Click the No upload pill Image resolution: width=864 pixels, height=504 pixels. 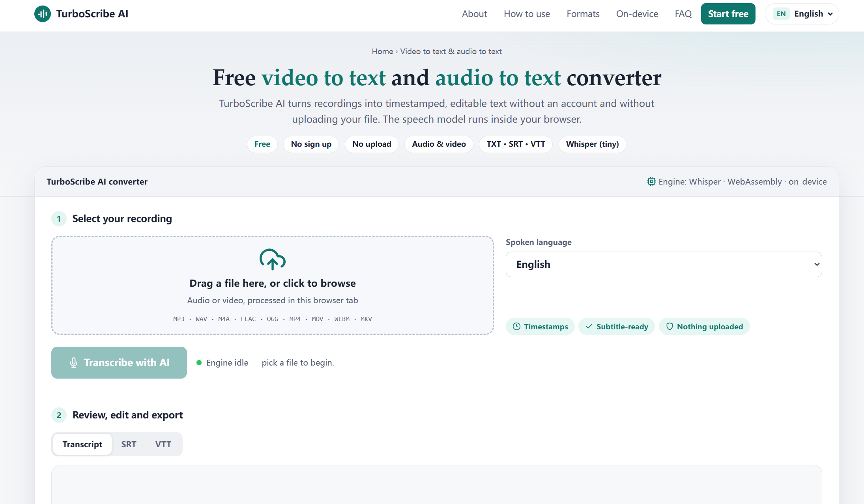point(372,144)
